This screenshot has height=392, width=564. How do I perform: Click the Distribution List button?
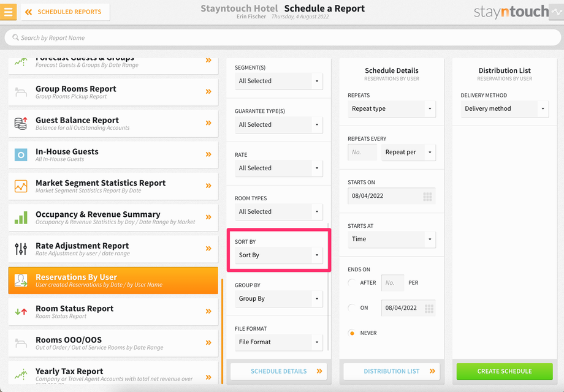(392, 371)
